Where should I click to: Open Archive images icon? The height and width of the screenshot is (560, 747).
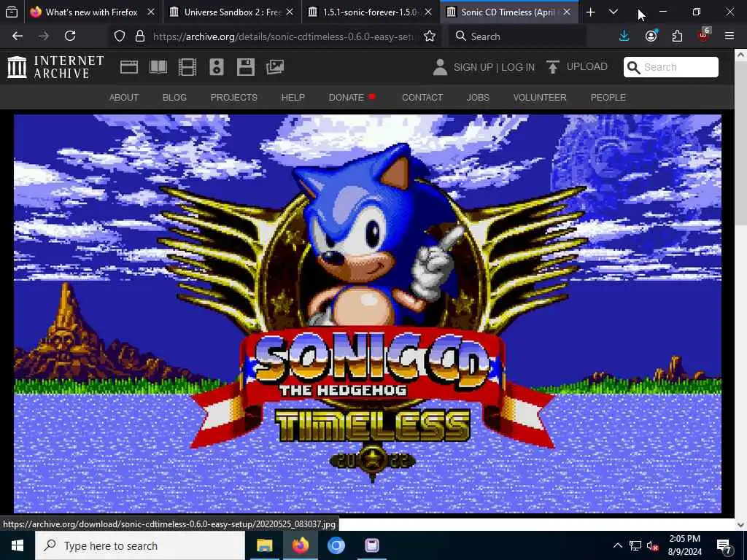click(x=275, y=67)
